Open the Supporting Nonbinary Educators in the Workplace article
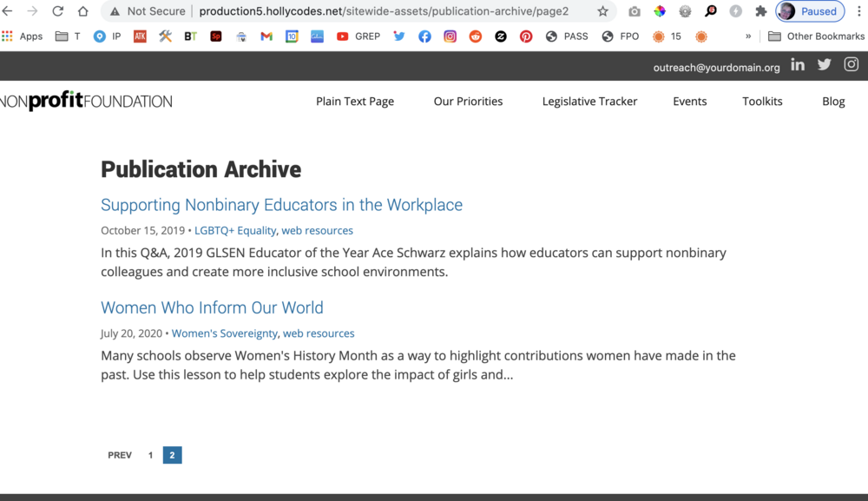 pos(281,205)
